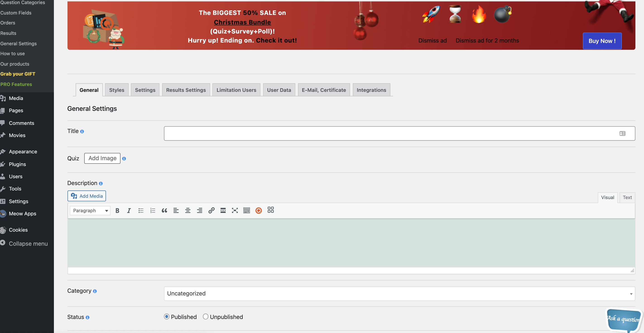Screen dimensions: 644x333
Task: Click the Title info icon
Action: (82, 131)
